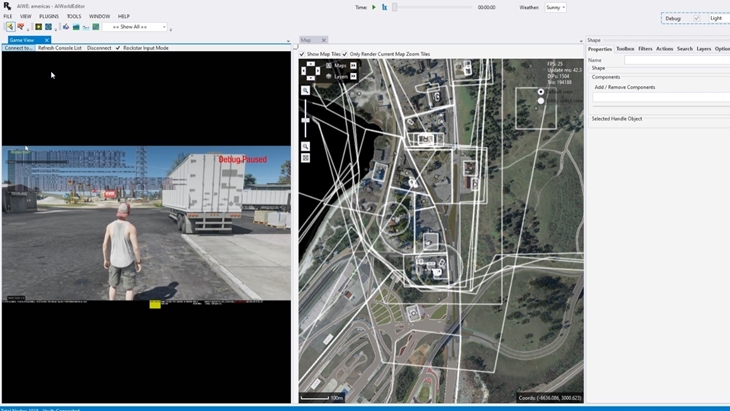Open the PLUGINS menu

[48, 16]
